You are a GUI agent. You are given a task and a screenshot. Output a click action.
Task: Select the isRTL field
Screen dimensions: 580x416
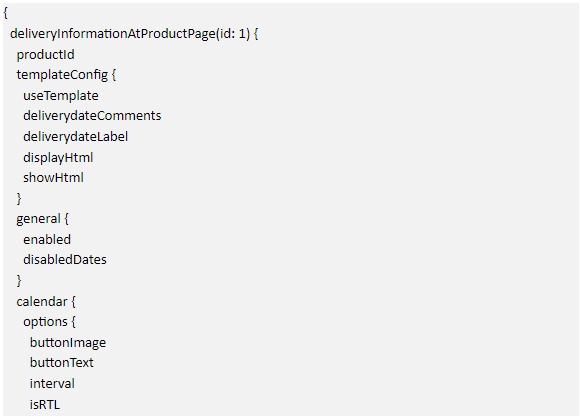click(x=45, y=405)
